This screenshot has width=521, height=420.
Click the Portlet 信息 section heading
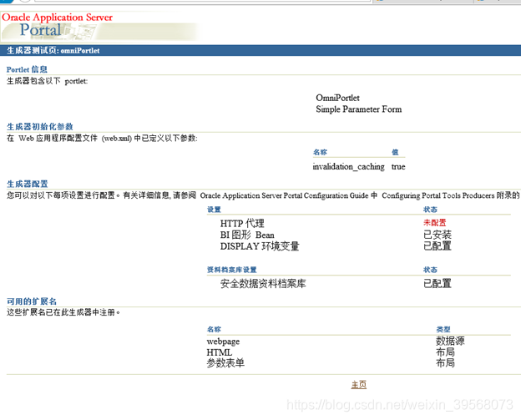[x=27, y=69]
